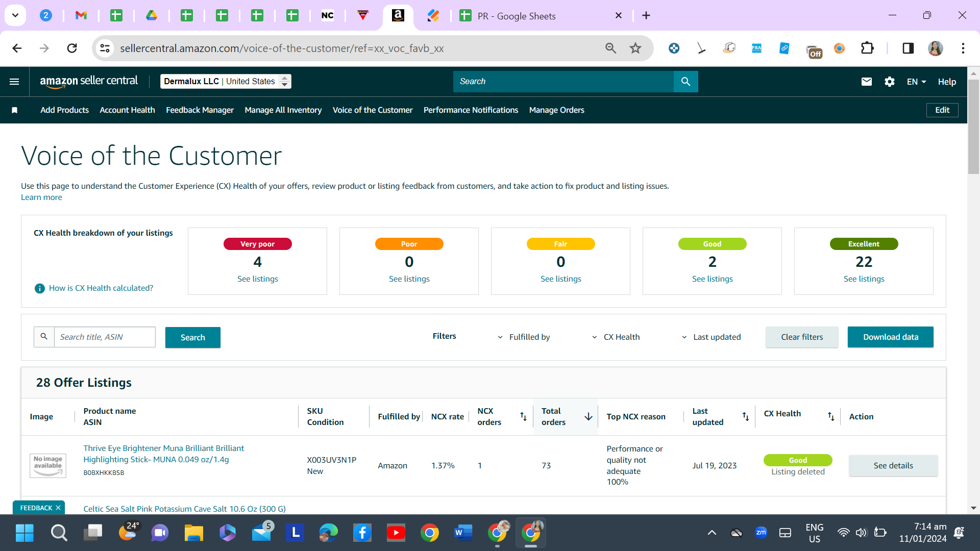Screen dimensions: 980x551
Task: See listings under Very poor
Action: 258,279
